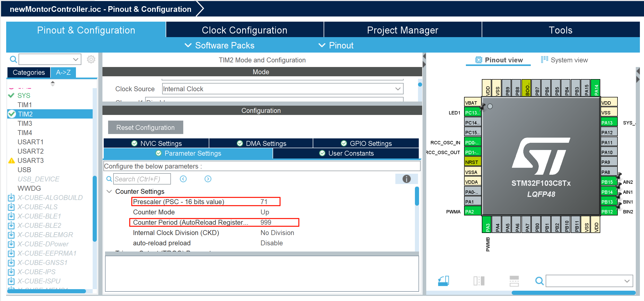Viewport: 644px width, 301px height.
Task: Click the Reset Configuration button
Action: coord(145,128)
